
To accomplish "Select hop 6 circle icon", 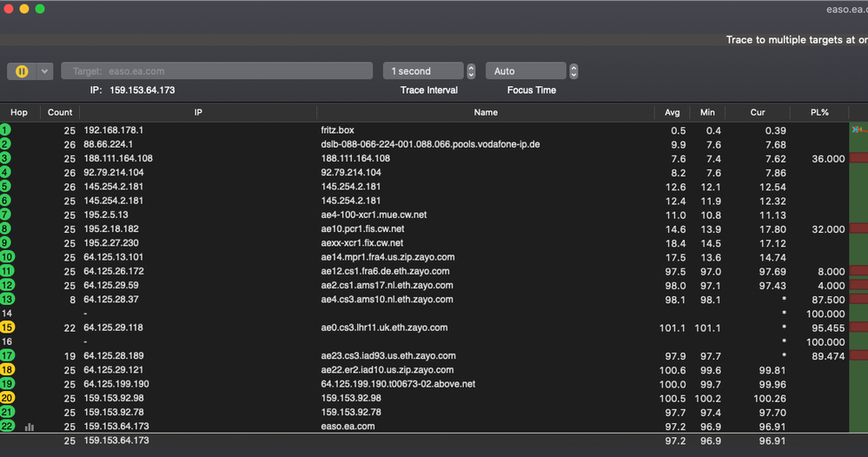I will [x=5, y=201].
